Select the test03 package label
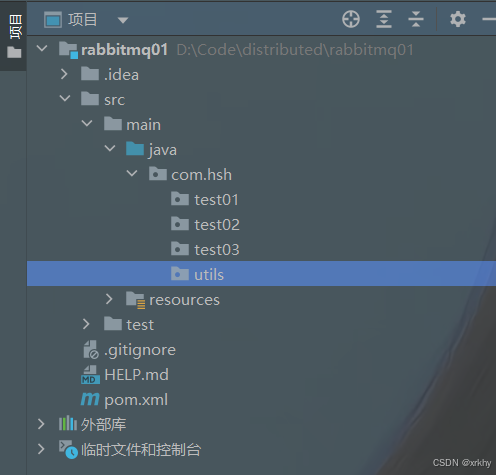The image size is (496, 475). coord(217,250)
